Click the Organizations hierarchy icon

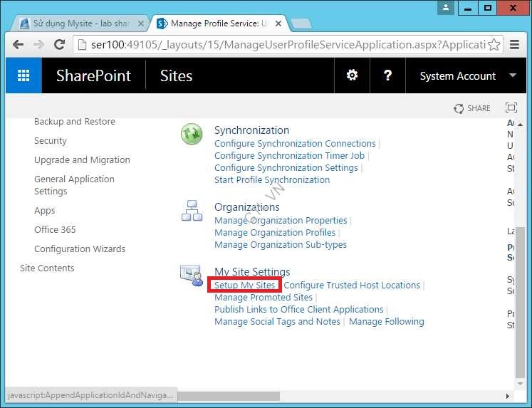coord(192,211)
